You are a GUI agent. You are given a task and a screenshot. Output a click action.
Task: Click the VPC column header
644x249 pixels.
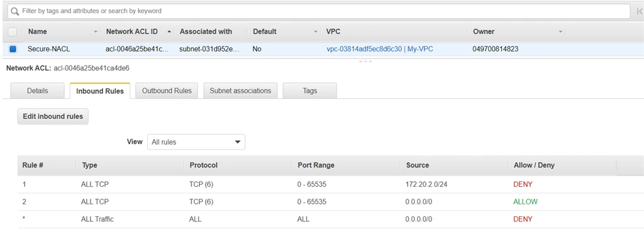coord(333,31)
